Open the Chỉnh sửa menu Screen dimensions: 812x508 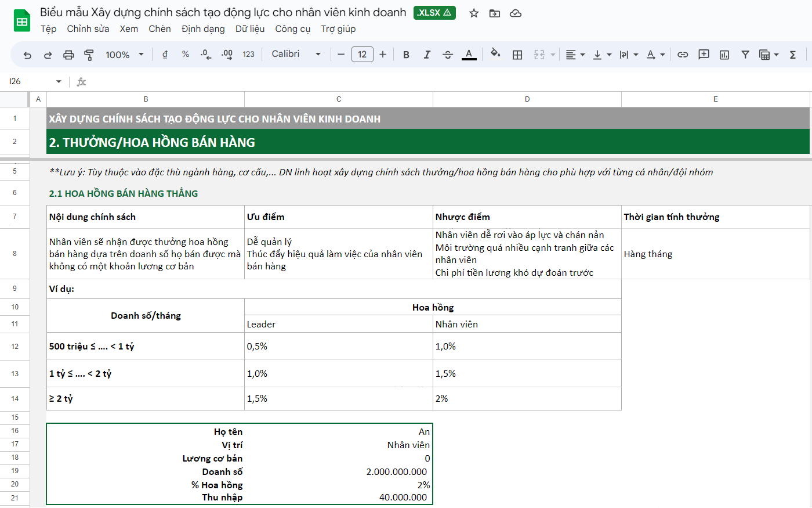tap(88, 28)
